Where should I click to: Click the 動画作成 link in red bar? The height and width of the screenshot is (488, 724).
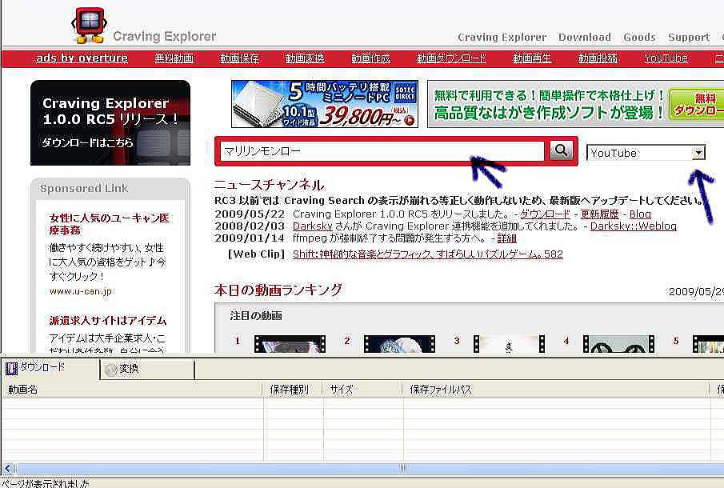coord(370,58)
